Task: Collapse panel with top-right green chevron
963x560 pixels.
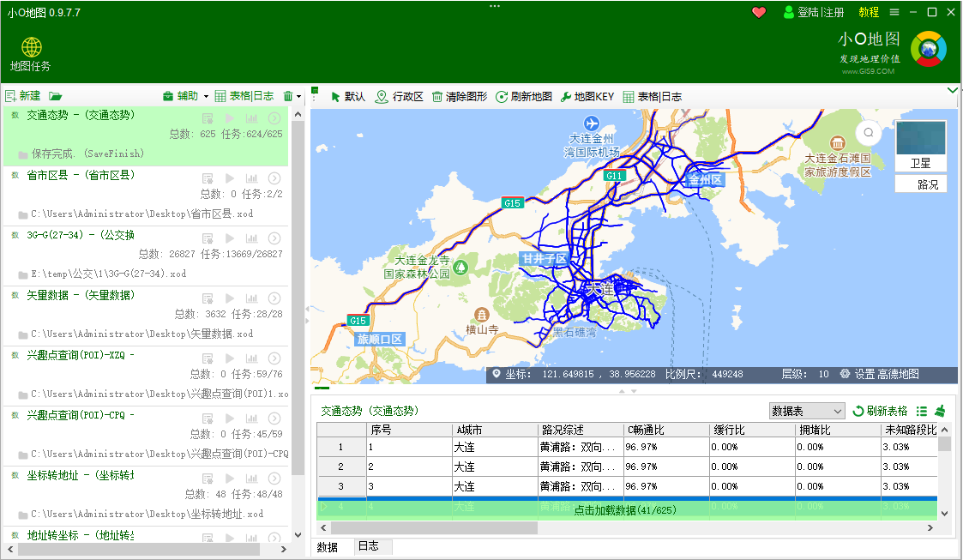Action: coord(952,90)
